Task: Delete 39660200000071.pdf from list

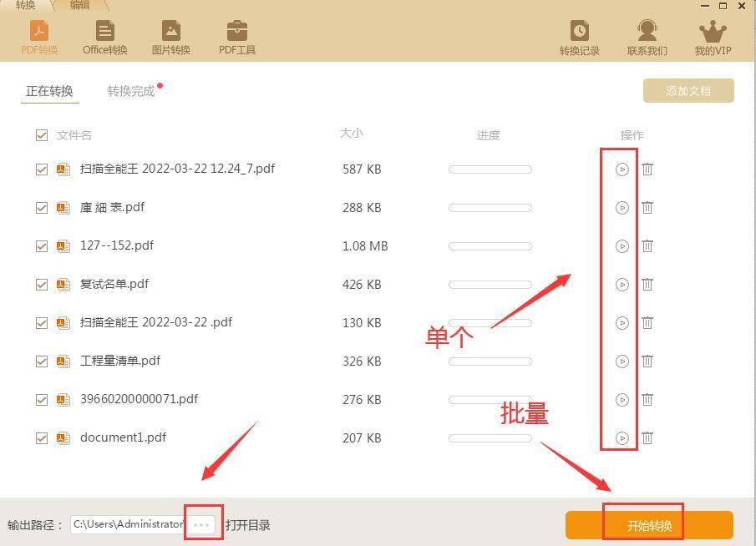Action: (647, 400)
